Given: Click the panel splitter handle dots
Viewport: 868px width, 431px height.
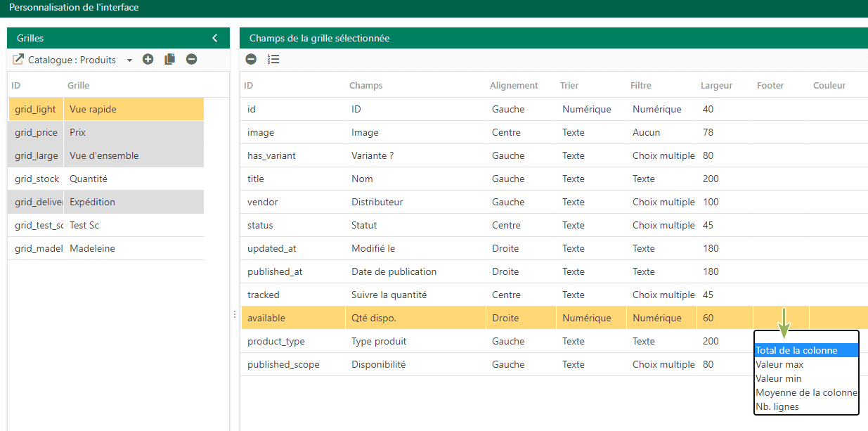Looking at the screenshot, I should pos(235,314).
